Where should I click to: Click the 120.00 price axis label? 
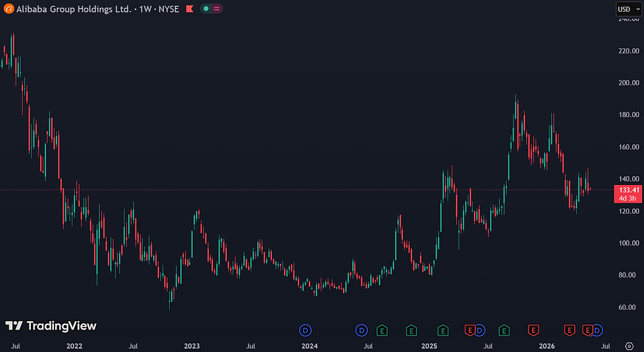629,211
